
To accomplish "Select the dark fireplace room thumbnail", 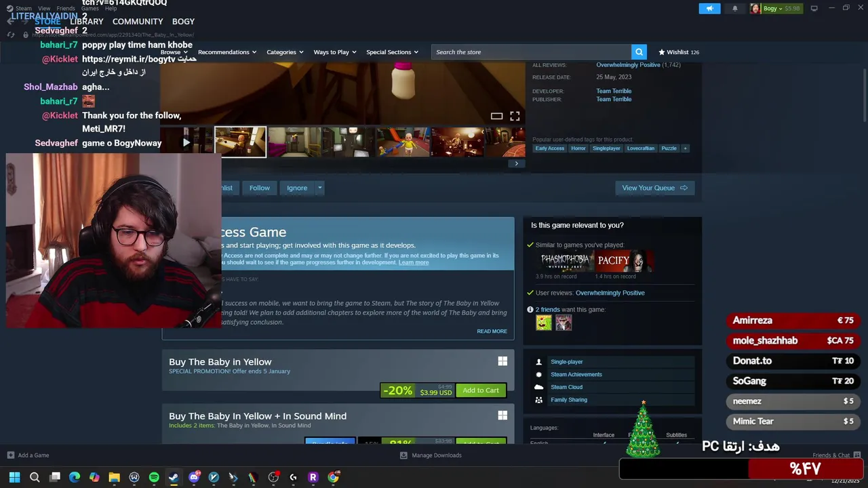I will click(457, 142).
